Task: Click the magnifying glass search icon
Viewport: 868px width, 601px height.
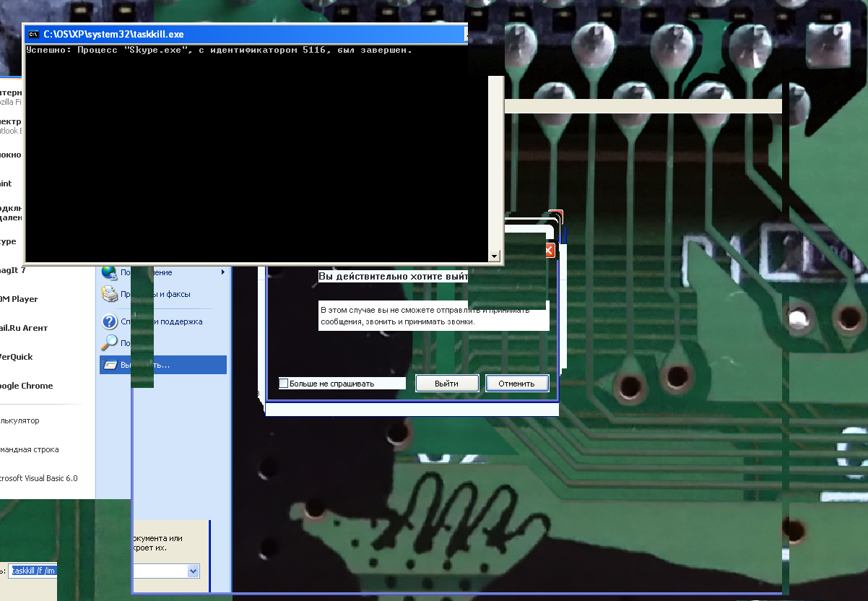Action: (x=110, y=343)
